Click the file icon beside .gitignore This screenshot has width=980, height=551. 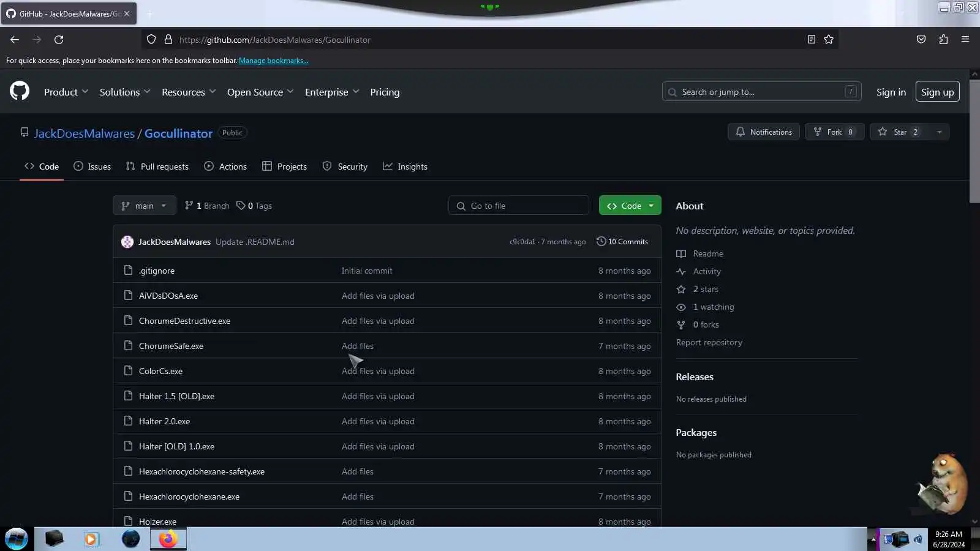tap(128, 270)
